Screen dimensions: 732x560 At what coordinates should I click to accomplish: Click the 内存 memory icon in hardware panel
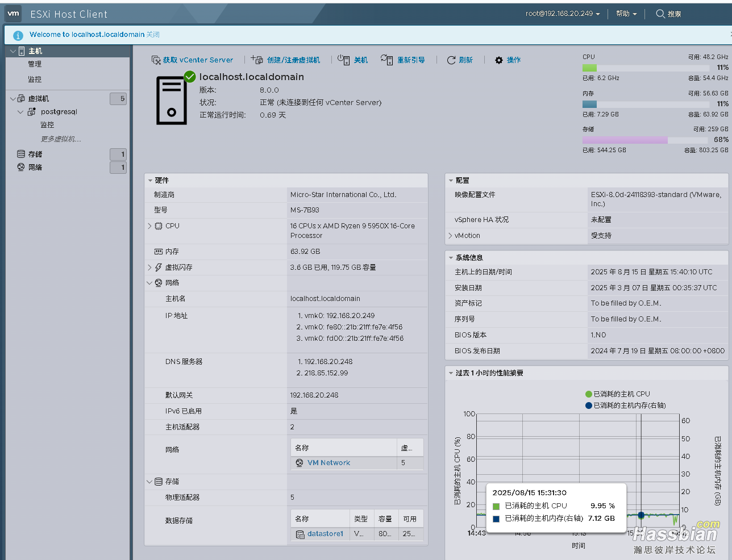point(159,252)
